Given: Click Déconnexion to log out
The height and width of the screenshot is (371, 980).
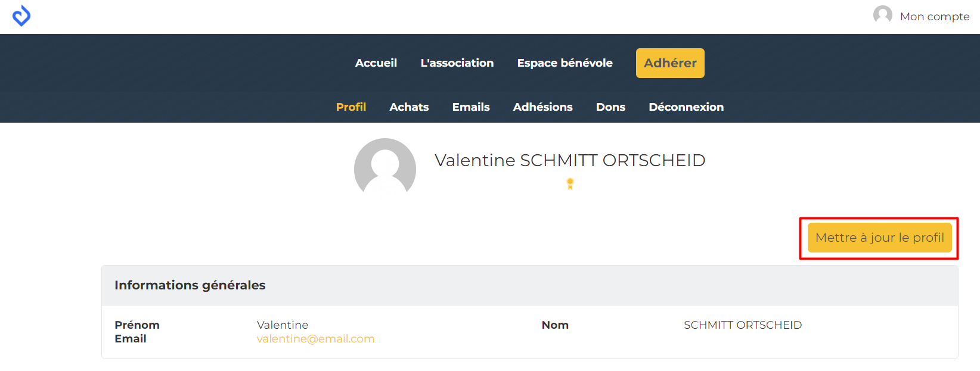Looking at the screenshot, I should point(686,107).
